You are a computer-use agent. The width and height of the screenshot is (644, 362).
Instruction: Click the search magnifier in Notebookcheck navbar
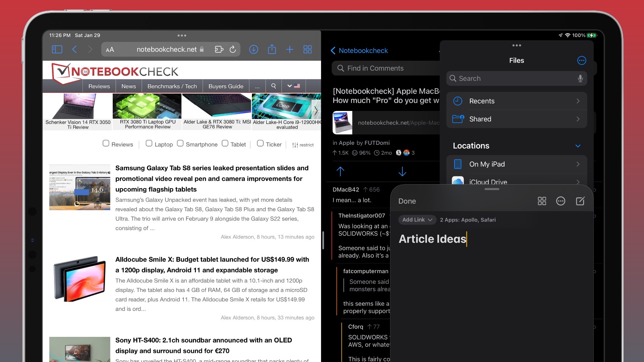(x=274, y=86)
